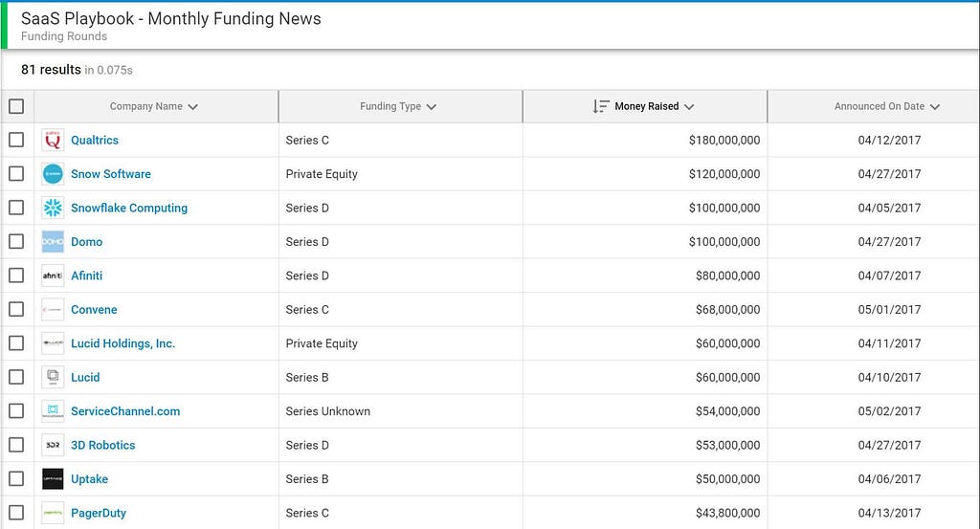This screenshot has height=529, width=980.
Task: Click the Lucid company logo icon
Action: (53, 377)
